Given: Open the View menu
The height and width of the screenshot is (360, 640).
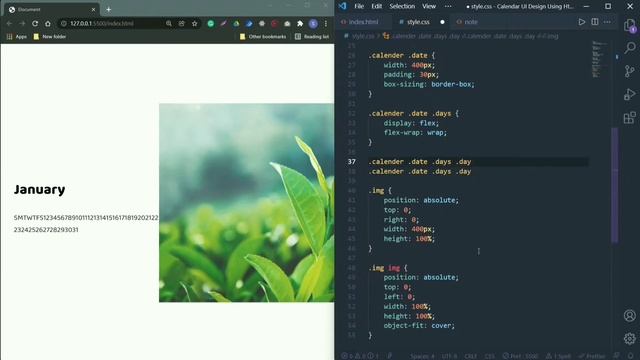Looking at the screenshot, I should point(429,6).
